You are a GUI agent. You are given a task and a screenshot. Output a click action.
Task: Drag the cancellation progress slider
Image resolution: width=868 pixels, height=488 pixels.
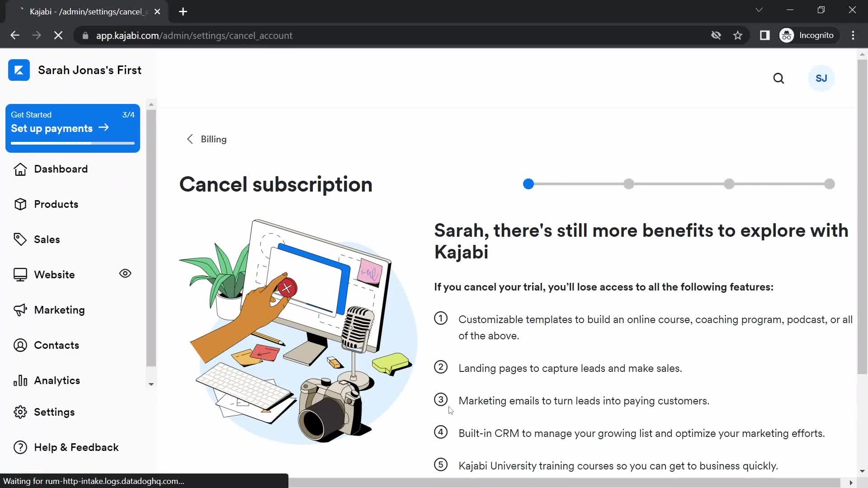coord(529,184)
